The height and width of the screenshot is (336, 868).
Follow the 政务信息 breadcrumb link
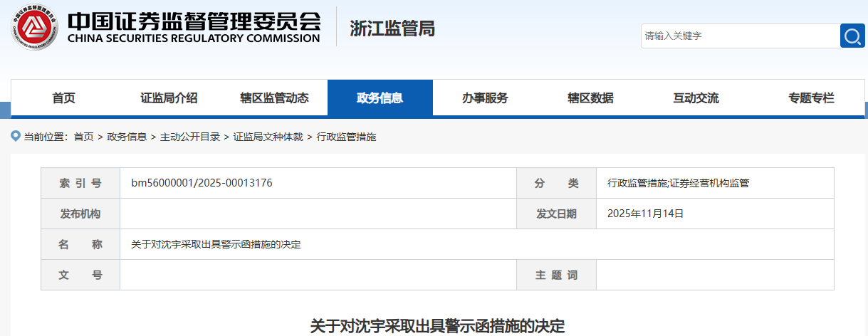(x=127, y=137)
